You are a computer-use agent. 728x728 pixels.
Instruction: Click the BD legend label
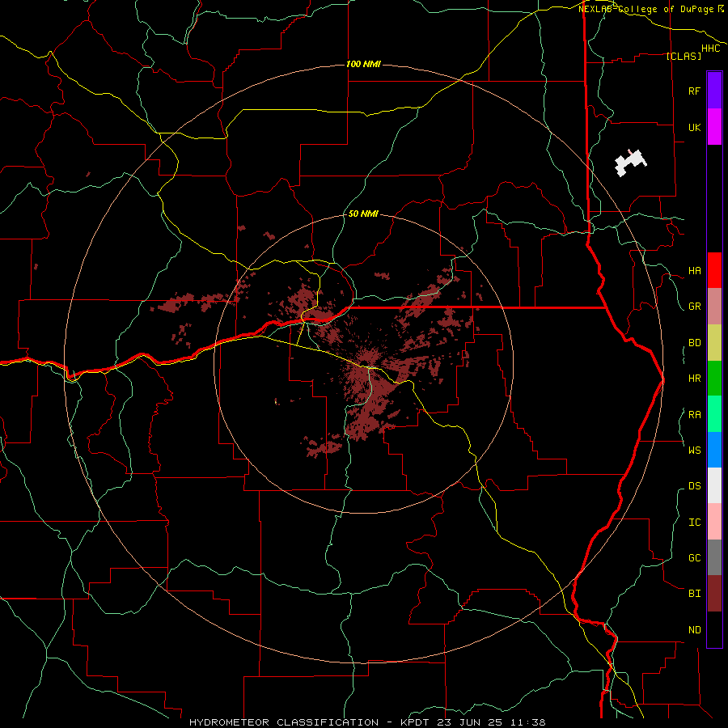click(694, 343)
